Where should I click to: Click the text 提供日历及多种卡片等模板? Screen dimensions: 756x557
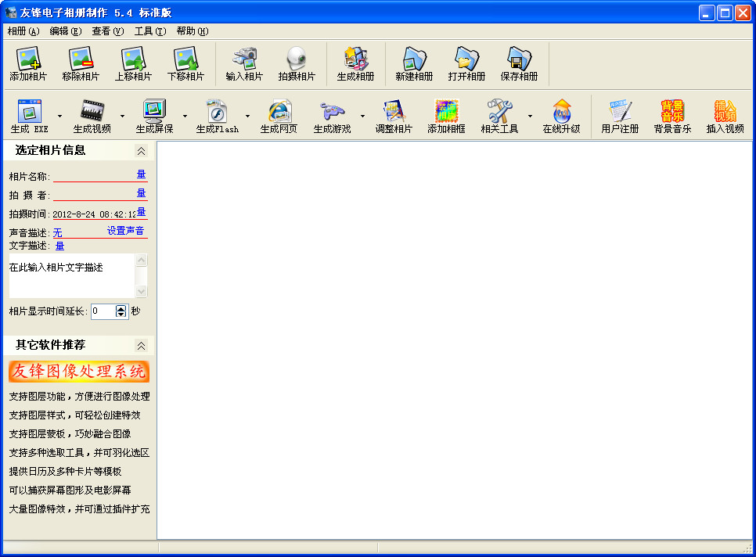point(65,472)
